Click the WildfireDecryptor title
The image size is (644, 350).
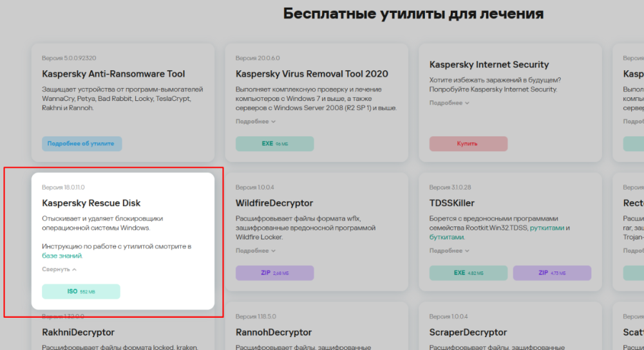(274, 203)
